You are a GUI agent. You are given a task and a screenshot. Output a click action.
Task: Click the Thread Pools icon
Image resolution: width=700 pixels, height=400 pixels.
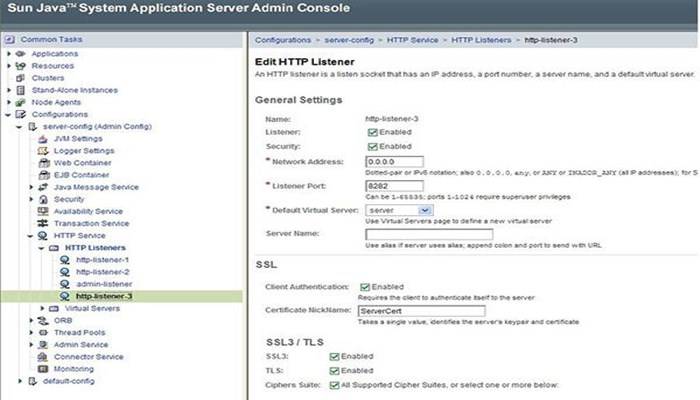pos(42,333)
